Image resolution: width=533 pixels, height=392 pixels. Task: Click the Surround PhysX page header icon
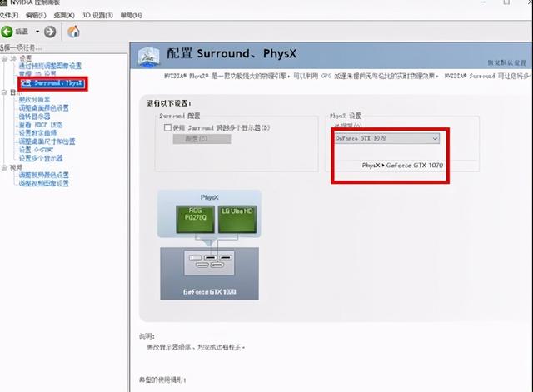pos(148,57)
